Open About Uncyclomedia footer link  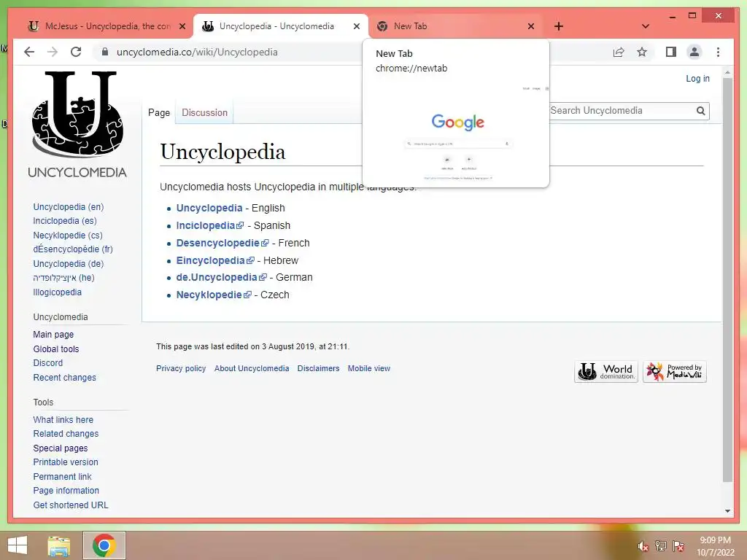pos(252,368)
